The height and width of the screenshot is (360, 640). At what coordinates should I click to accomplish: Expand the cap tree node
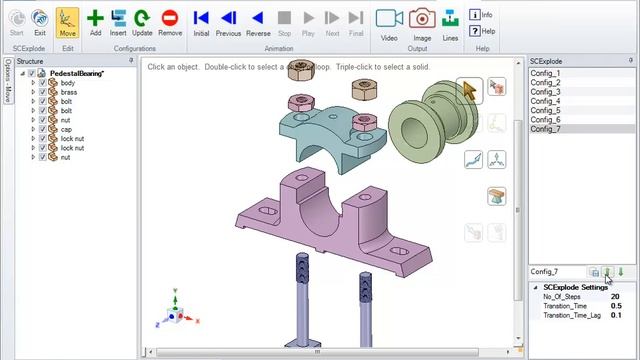coord(33,129)
